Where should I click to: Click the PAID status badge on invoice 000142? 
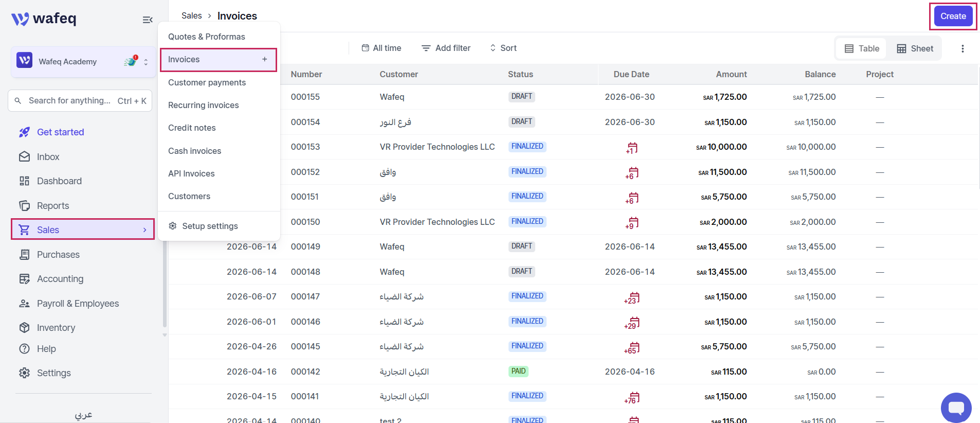pos(518,371)
